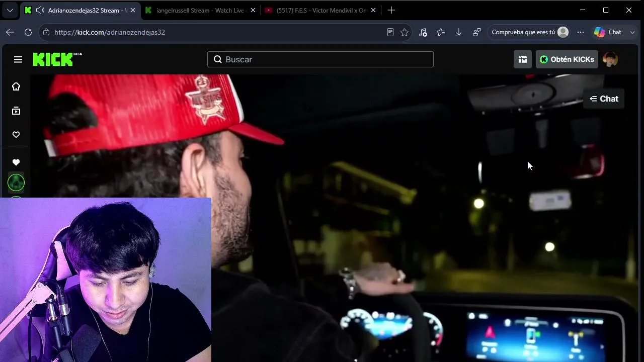
Task: Expand the chevron next to Copilot Chat
Action: pyautogui.click(x=632, y=32)
